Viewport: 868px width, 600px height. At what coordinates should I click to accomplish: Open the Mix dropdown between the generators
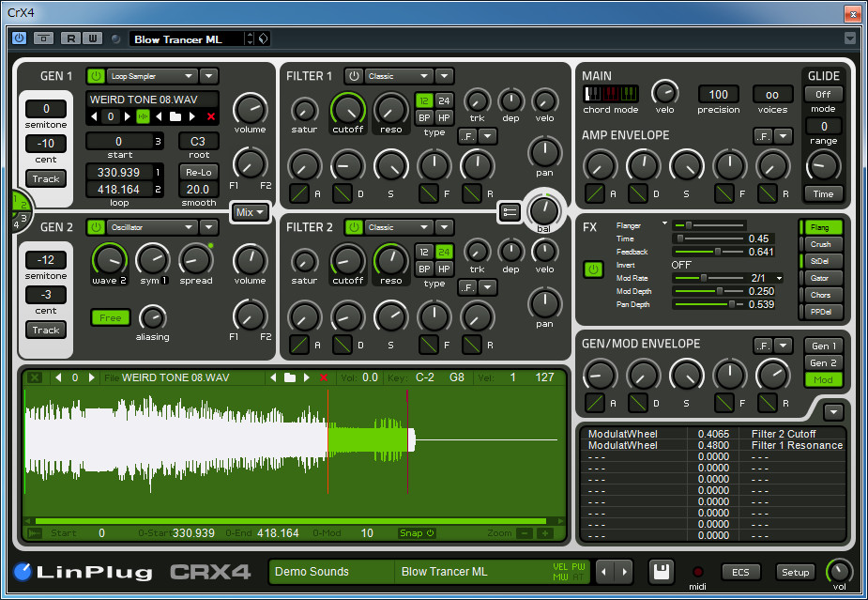click(x=250, y=212)
